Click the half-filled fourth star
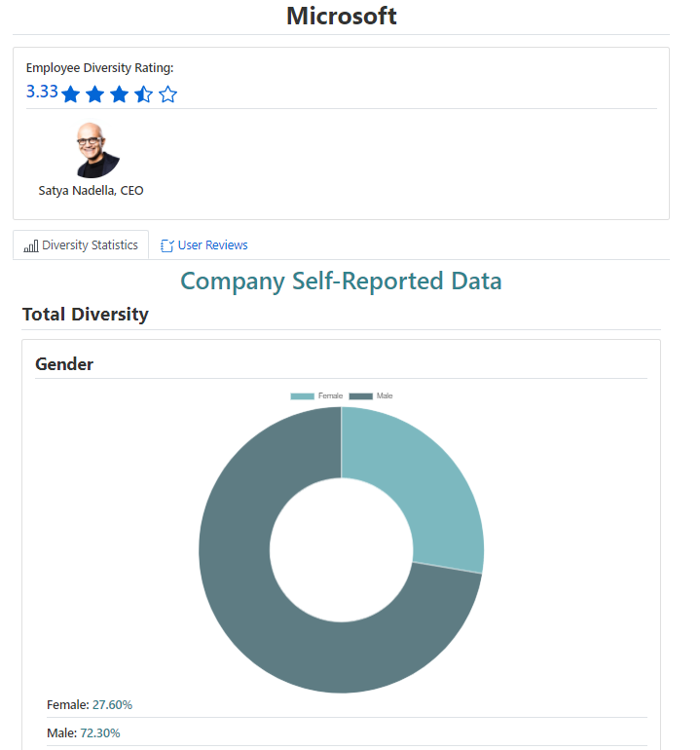 coord(143,94)
